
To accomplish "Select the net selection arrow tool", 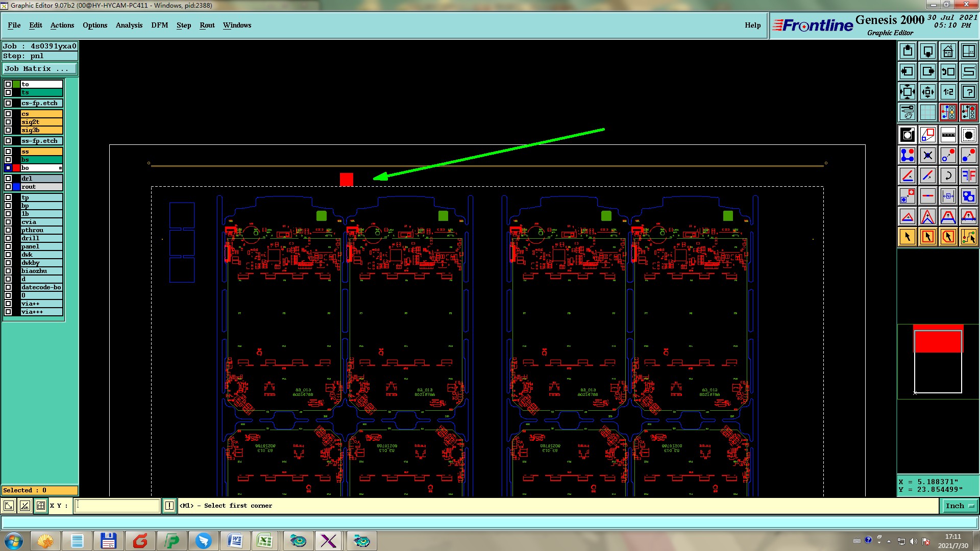I will [968, 237].
